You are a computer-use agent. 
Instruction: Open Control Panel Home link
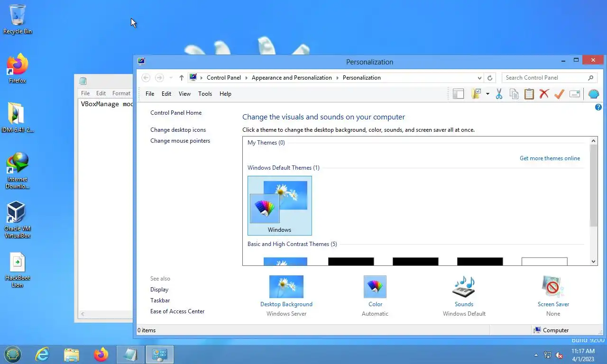[176, 113]
